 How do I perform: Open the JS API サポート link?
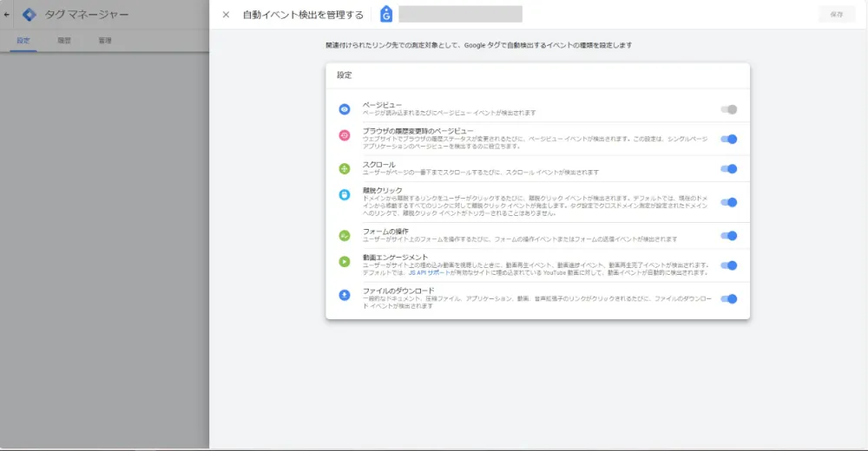pyautogui.click(x=429, y=273)
